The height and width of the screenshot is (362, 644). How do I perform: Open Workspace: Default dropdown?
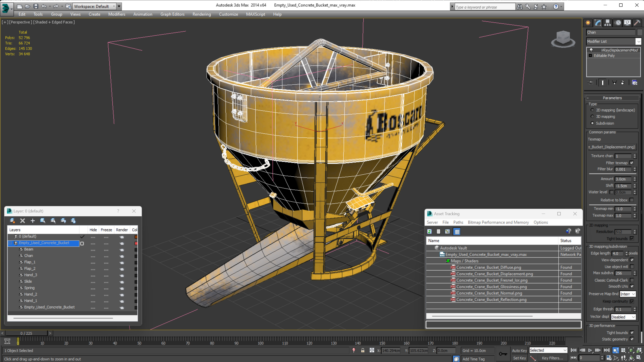[95, 6]
